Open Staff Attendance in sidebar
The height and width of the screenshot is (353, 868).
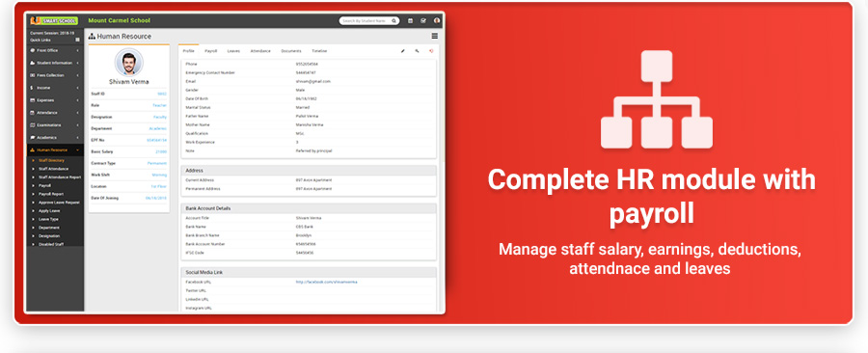point(54,169)
